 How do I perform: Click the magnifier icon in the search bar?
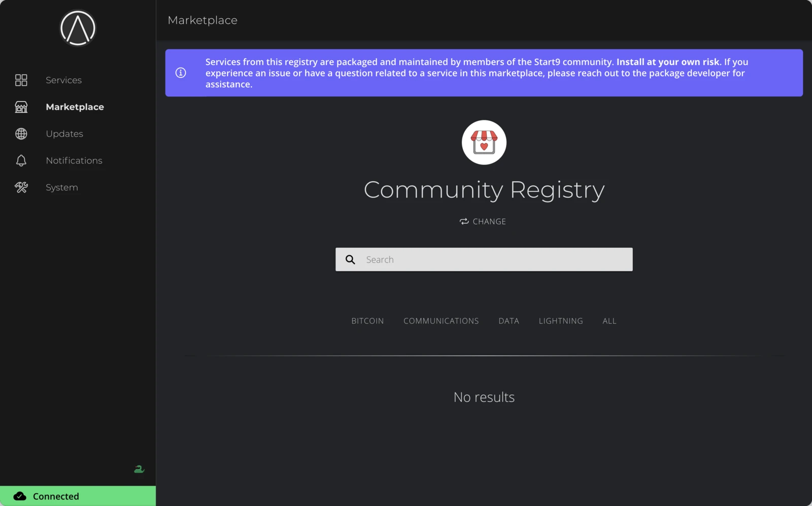350,259
